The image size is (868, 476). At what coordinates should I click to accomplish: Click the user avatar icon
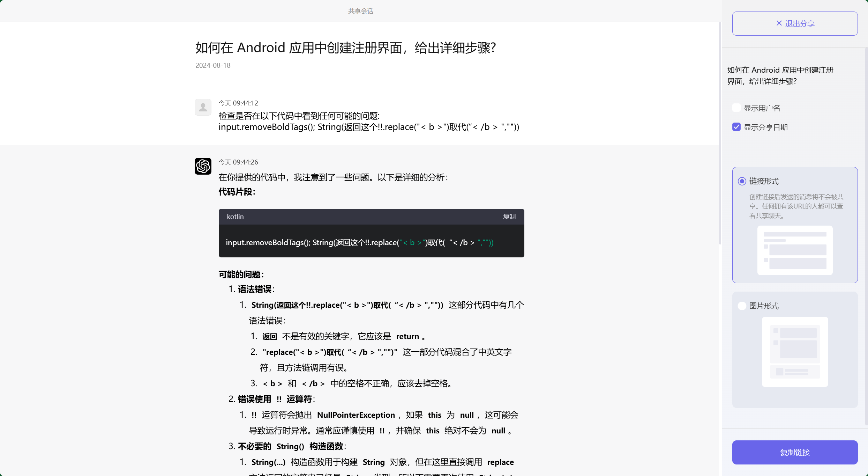click(x=203, y=107)
